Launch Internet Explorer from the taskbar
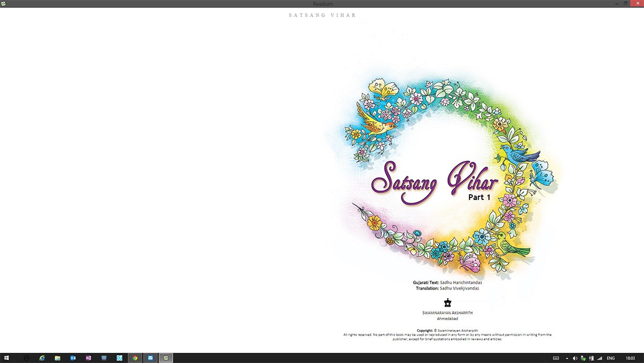 42,358
